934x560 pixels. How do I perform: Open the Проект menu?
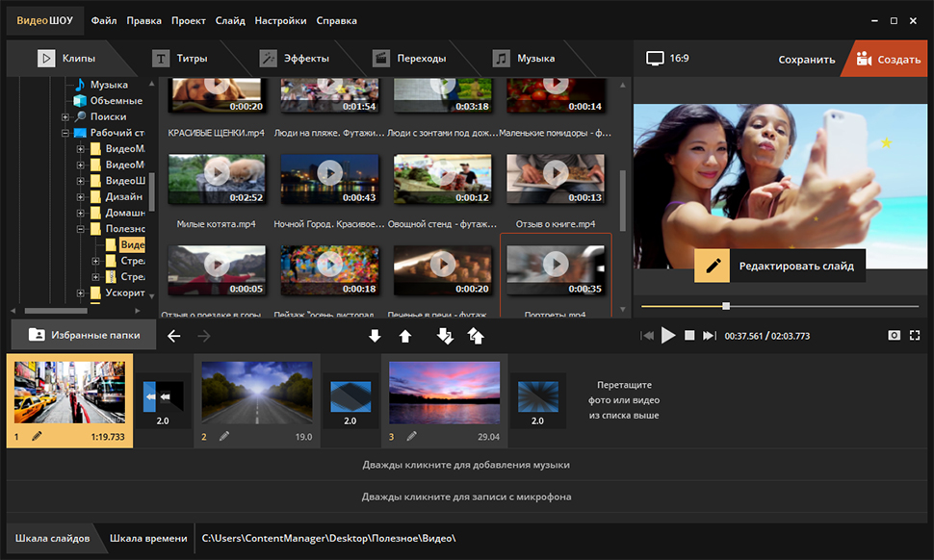(188, 21)
